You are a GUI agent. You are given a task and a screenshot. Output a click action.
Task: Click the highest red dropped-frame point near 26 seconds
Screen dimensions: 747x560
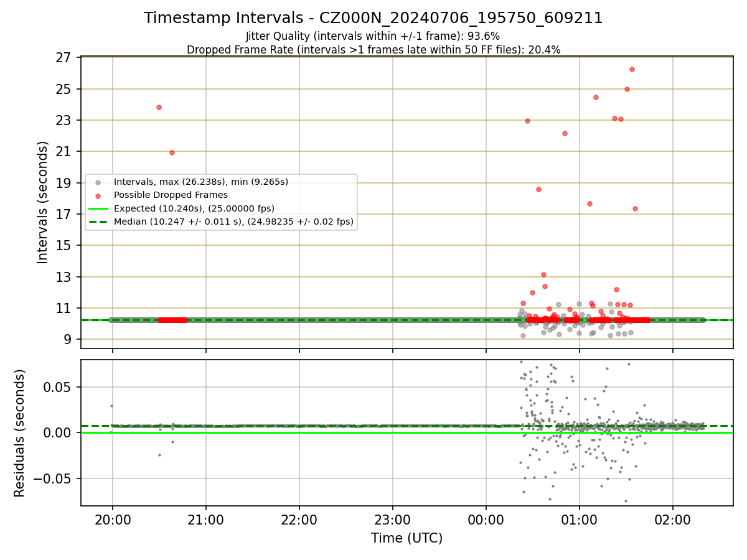632,69
